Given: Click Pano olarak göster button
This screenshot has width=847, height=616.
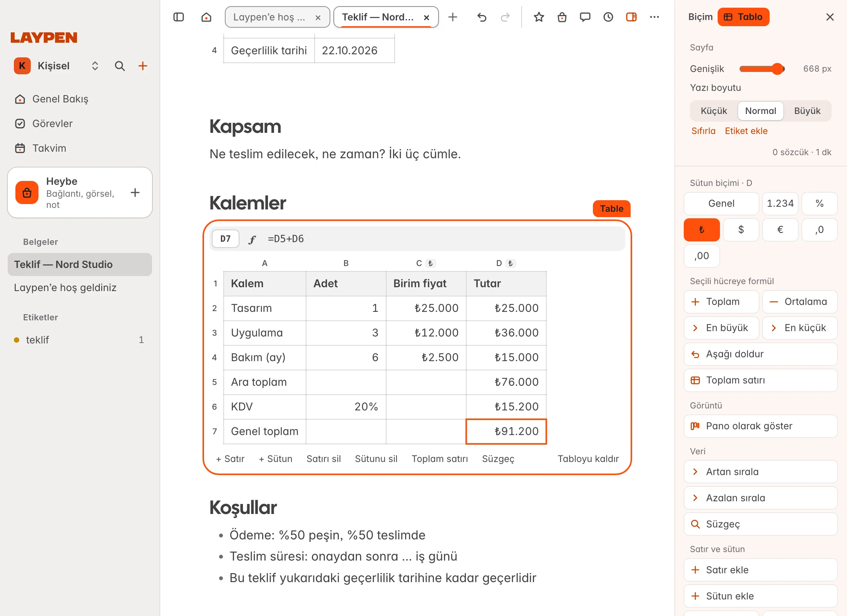Looking at the screenshot, I should coord(760,426).
